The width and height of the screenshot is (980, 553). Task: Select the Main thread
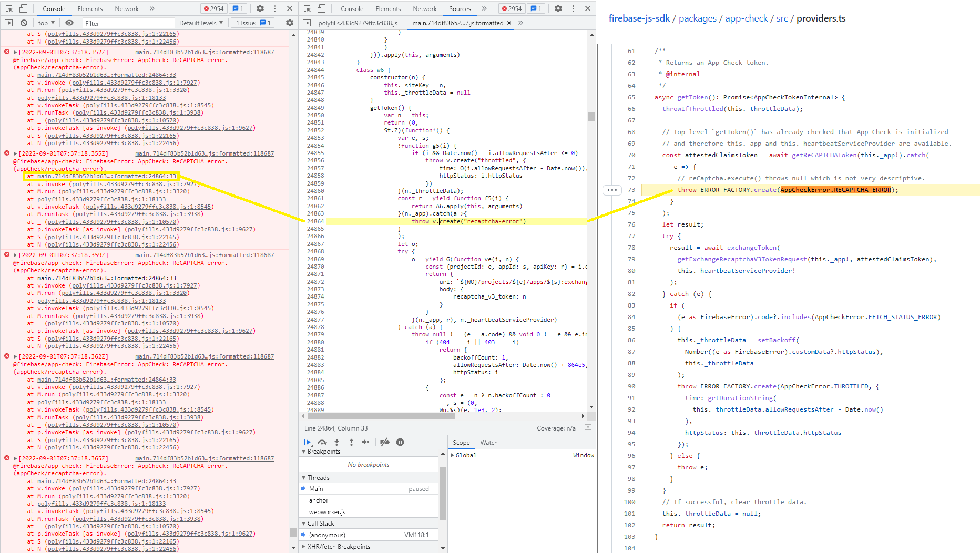point(369,489)
